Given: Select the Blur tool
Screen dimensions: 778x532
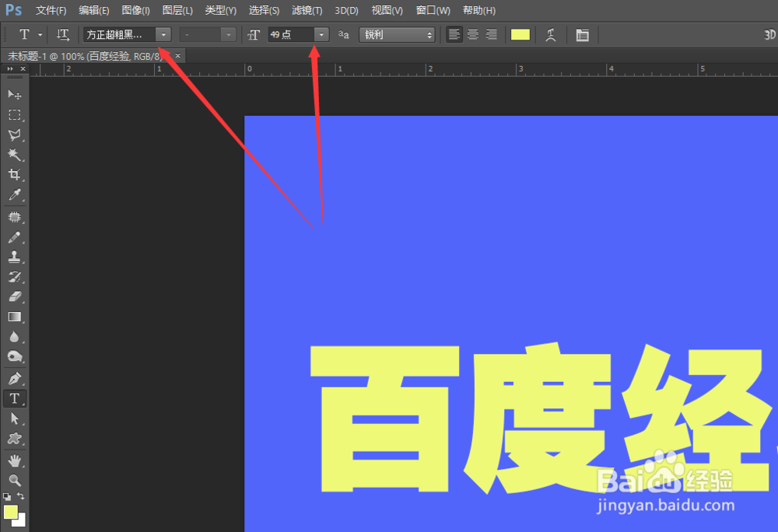Looking at the screenshot, I should tap(14, 337).
